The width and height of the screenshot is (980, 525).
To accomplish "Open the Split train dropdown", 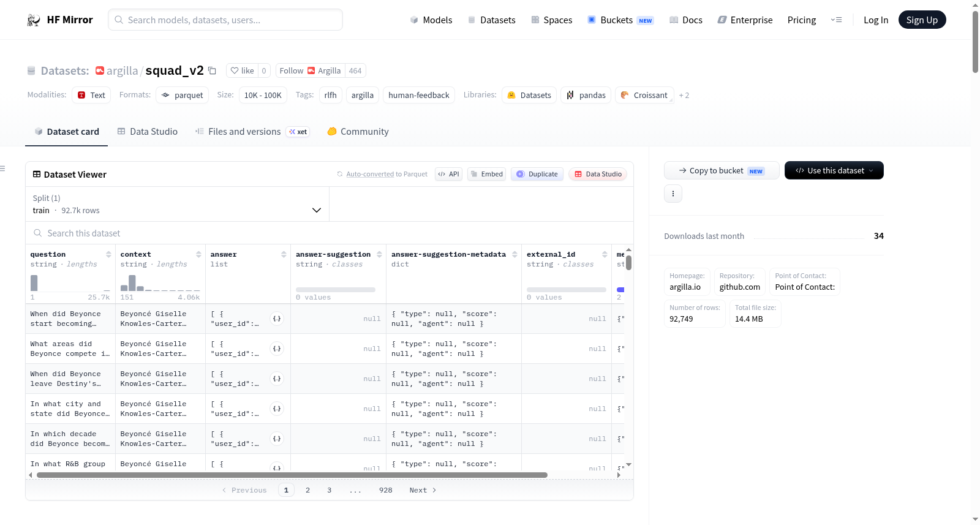I will (177, 204).
